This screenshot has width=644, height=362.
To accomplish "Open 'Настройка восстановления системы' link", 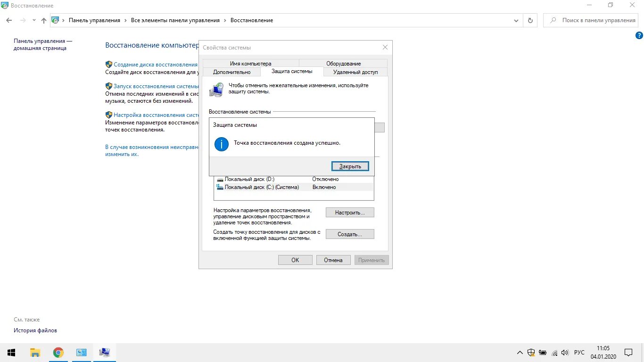I will coord(157,115).
